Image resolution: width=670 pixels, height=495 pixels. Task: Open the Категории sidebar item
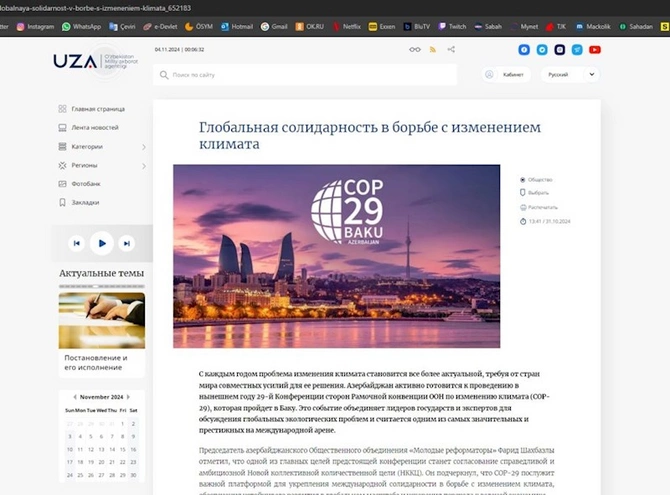[80, 147]
